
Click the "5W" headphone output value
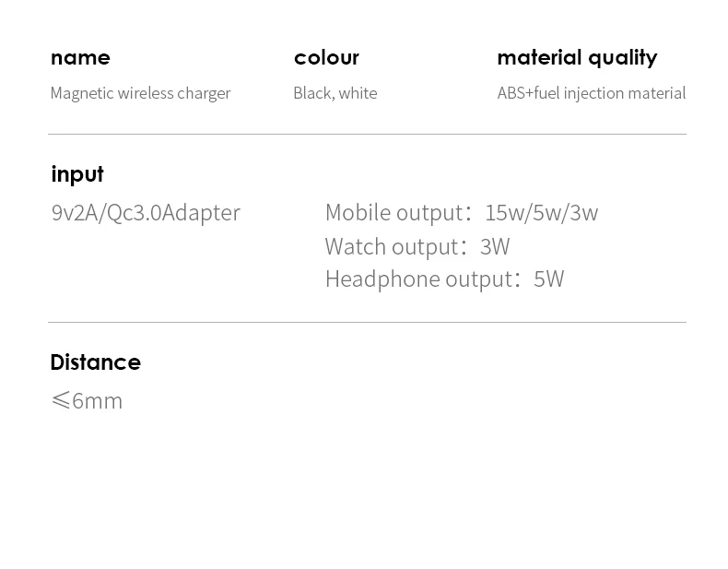548,279
